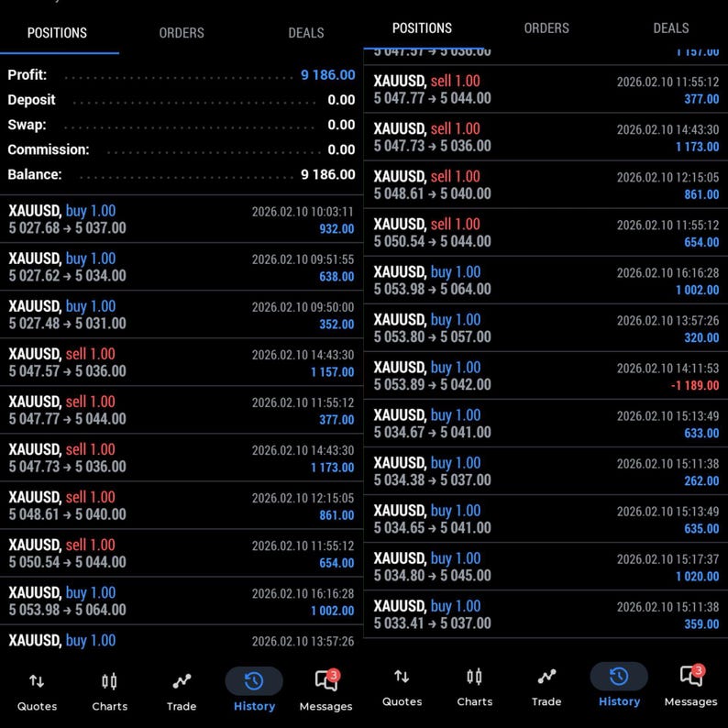The height and width of the screenshot is (728, 728).
Task: Tap History icon in the left screen's bottom bar
Action: [254, 681]
